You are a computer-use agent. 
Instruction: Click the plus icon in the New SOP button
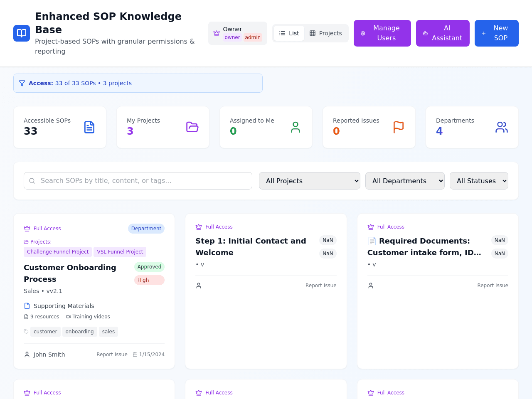point(484,33)
